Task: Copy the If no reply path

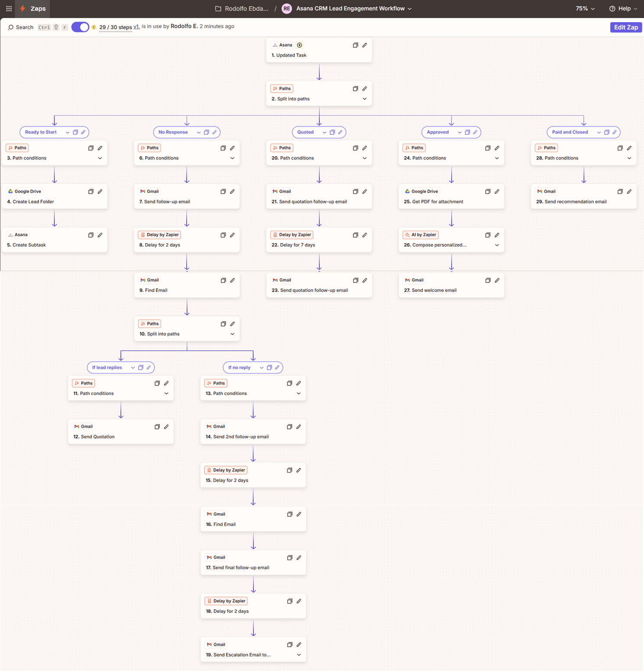Action: tap(269, 367)
